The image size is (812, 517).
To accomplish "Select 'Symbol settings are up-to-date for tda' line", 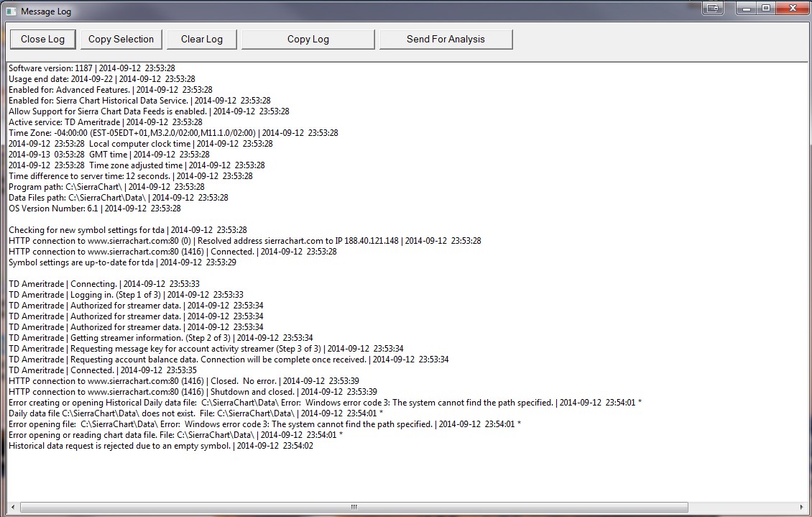I will click(123, 264).
